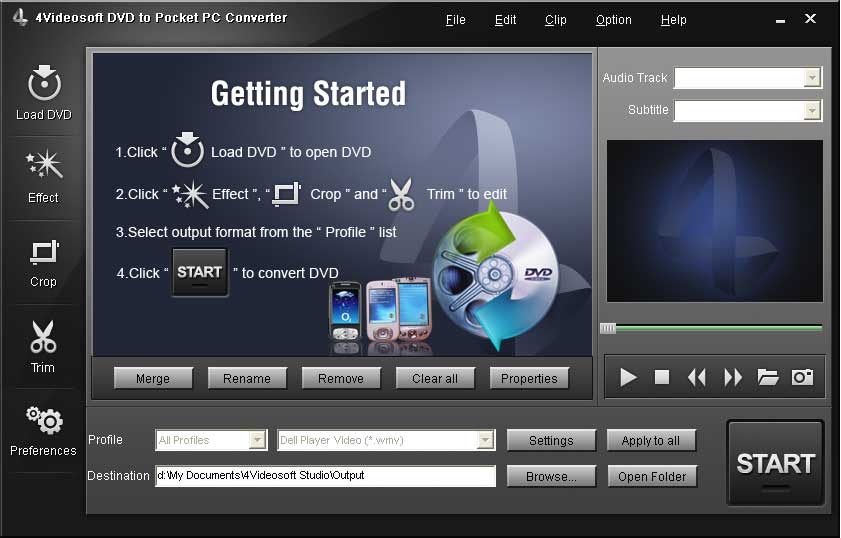Minimize the converter window
841x538 pixels.
pos(780,20)
